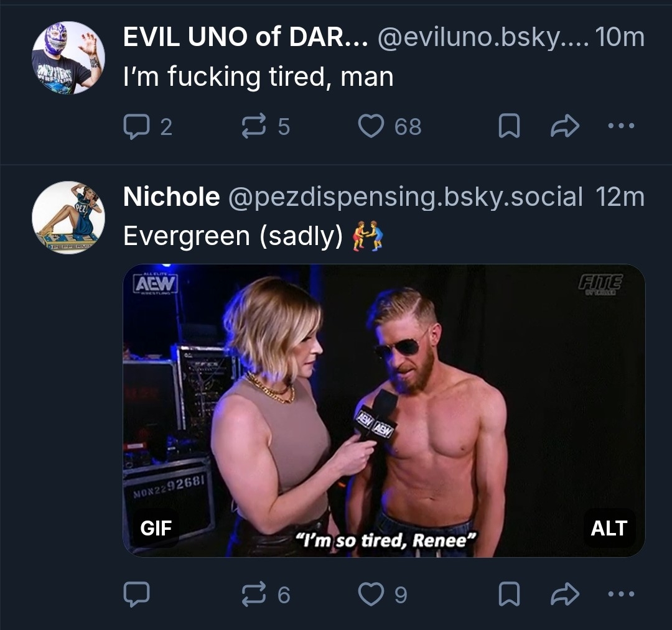This screenshot has height=630, width=672.
Task: Share Evil Uno's post
Action: click(x=565, y=127)
